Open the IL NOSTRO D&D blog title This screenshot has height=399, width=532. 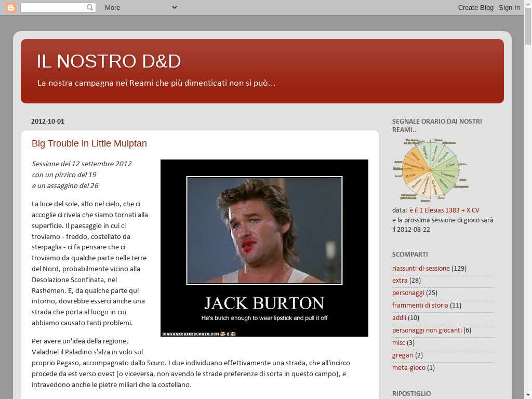[109, 61]
